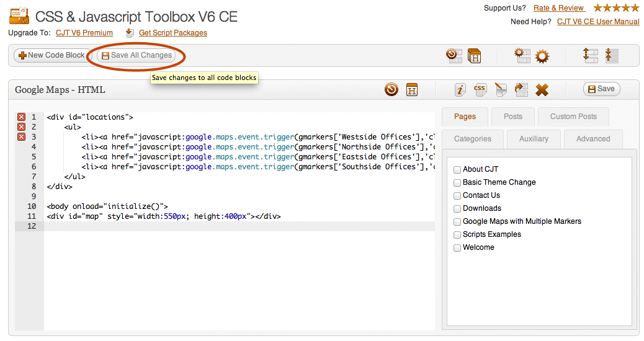Open the Google Maps block info icon
644x341 pixels.
tap(460, 90)
